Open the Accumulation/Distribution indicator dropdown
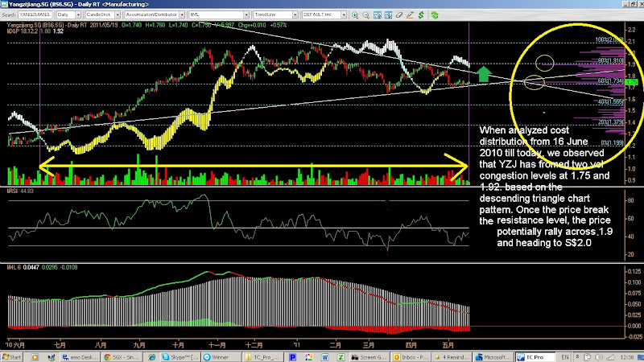Screen dimensions: 644x362 182,14
